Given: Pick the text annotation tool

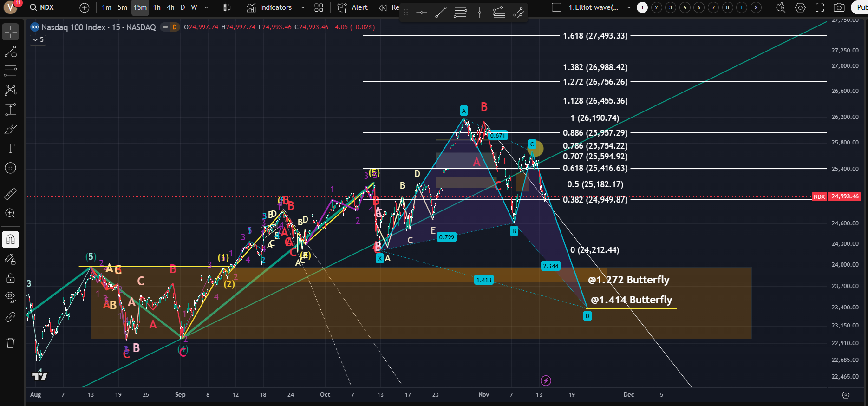Looking at the screenshot, I should click(10, 149).
